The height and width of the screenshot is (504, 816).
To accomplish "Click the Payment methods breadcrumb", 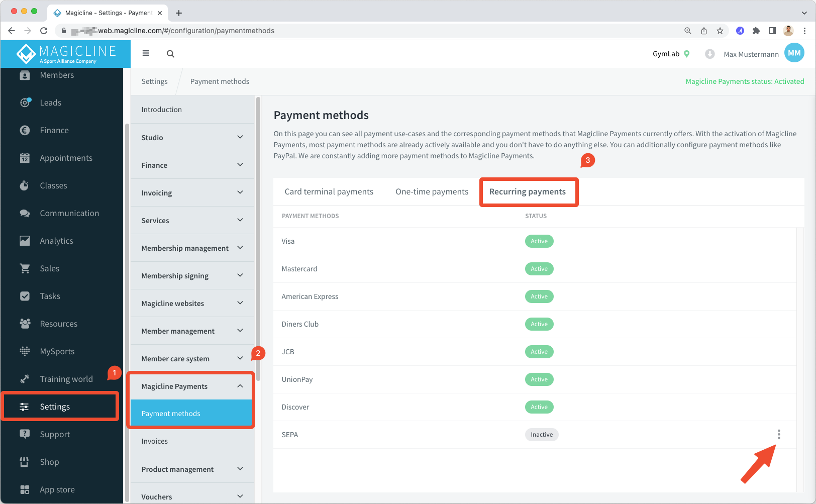I will click(x=220, y=81).
